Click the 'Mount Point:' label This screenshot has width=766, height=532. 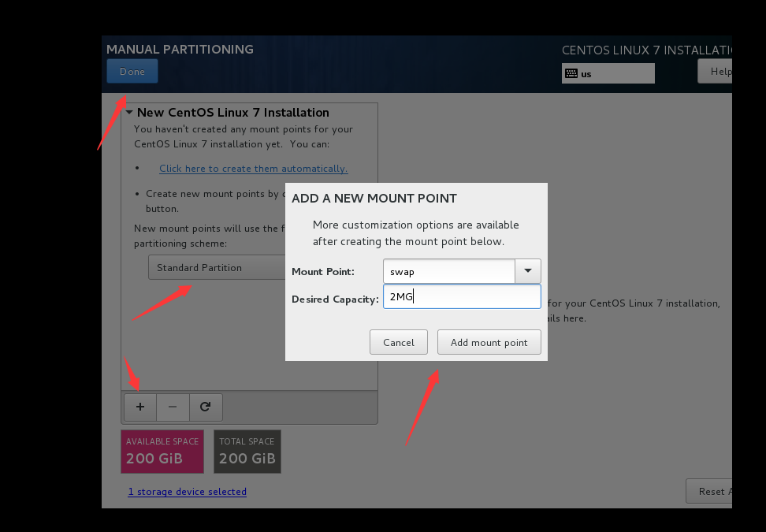(x=323, y=272)
